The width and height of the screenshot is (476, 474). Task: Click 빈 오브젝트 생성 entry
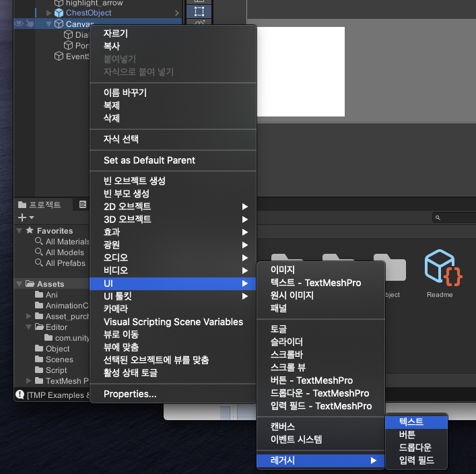(173, 180)
